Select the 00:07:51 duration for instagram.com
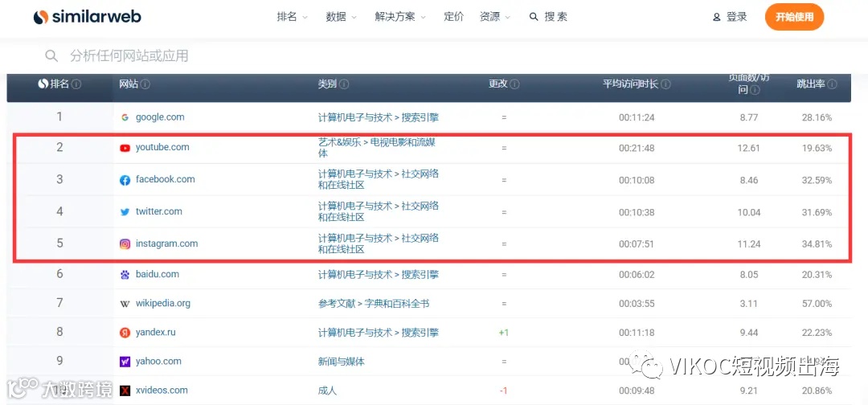This screenshot has height=405, width=868. coord(637,244)
